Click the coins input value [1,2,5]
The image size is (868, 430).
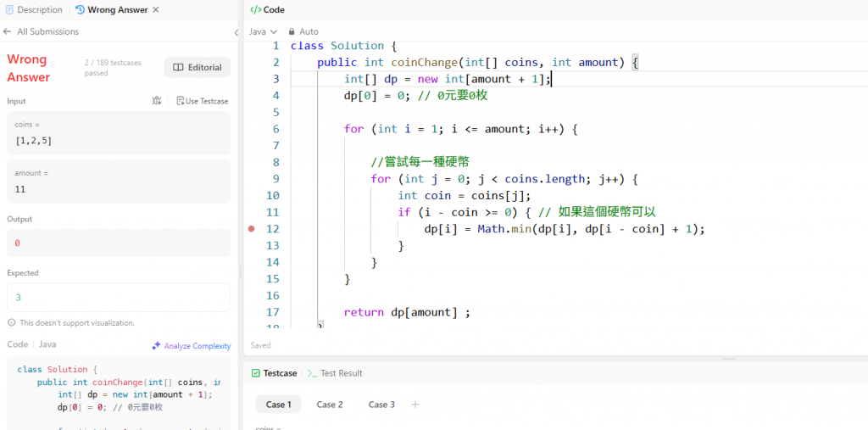[34, 141]
